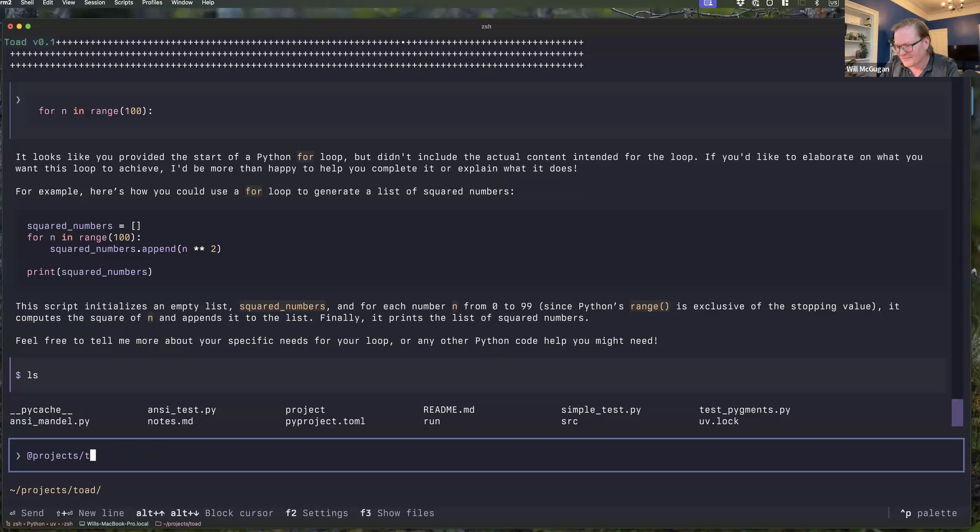Viewport: 980px width, 532px height.
Task: Open the Shell menu
Action: [27, 3]
